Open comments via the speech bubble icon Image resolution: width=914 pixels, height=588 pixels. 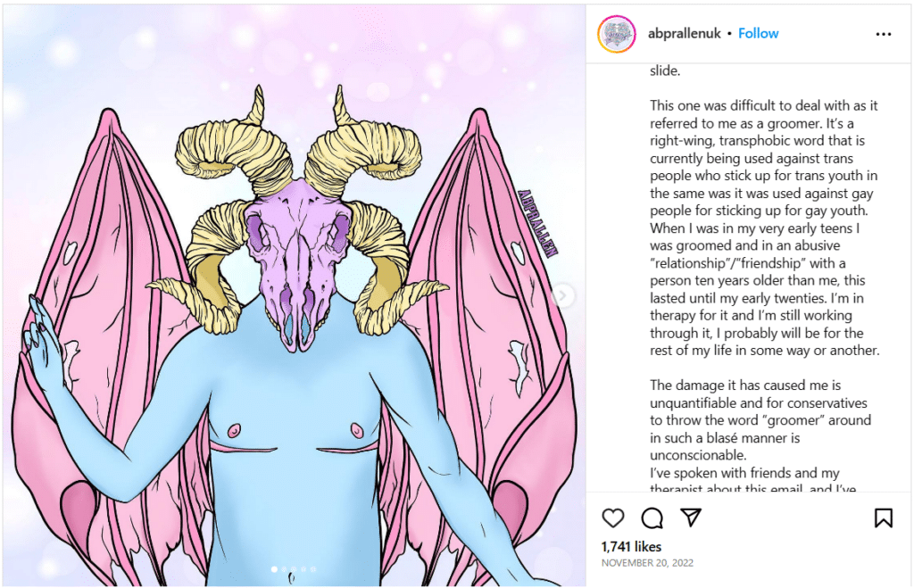[x=652, y=518]
